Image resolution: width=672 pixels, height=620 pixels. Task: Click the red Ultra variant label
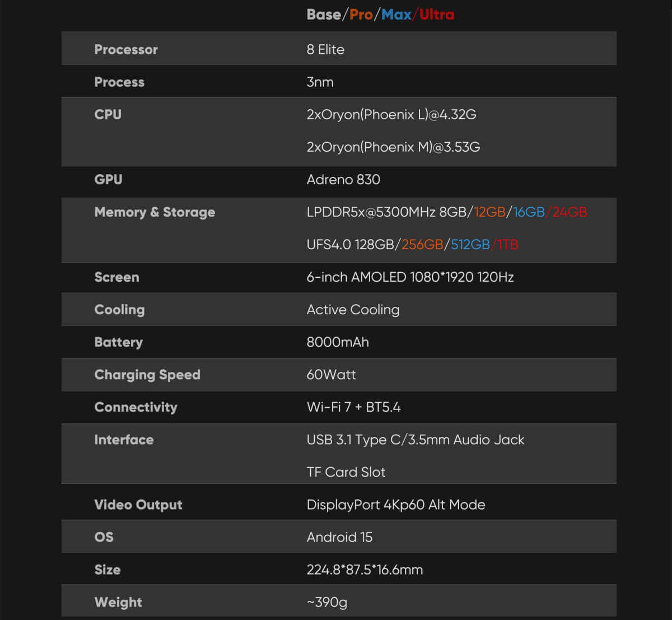[437, 15]
